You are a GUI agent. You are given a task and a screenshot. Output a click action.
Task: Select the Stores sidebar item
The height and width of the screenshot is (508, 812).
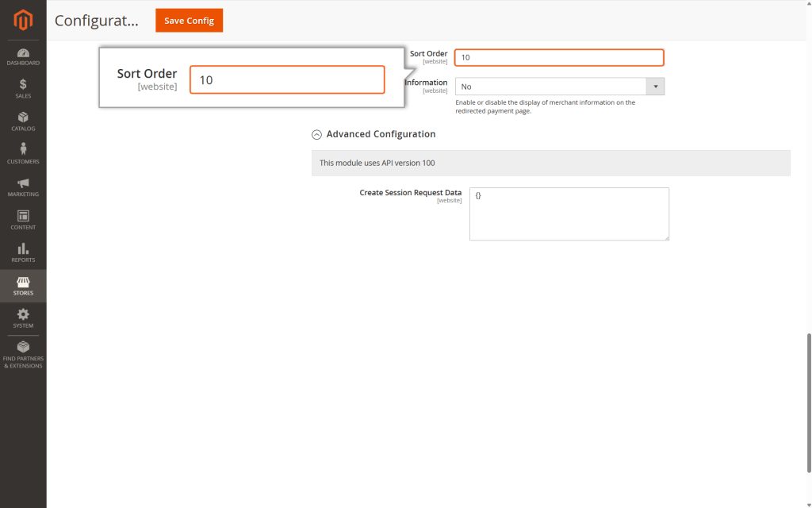pos(23,286)
